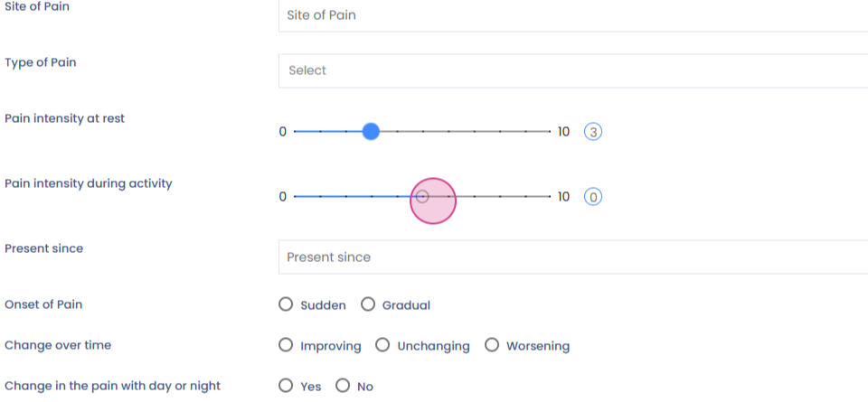Image resolution: width=868 pixels, height=402 pixels.
Task: Focus the Present since input box
Action: pyautogui.click(x=571, y=257)
